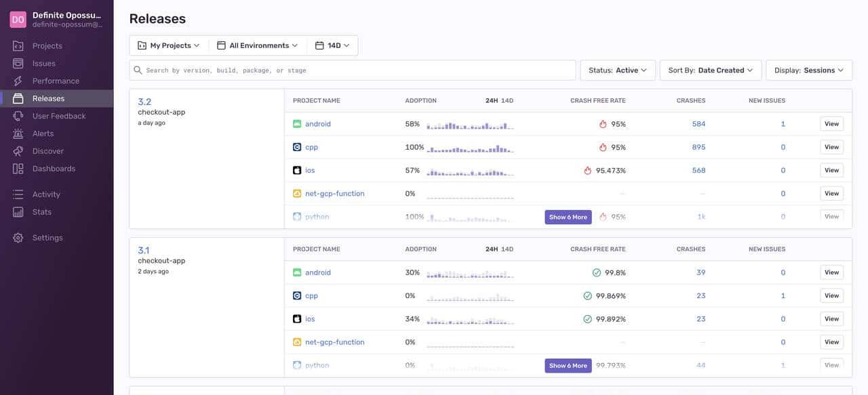Screen dimensions: 868x395
Task: Click net-gcp-function icon in release 3.1
Action: click(297, 342)
